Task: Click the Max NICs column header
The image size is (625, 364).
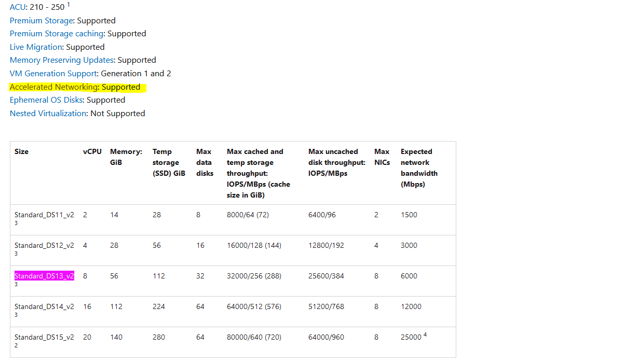Action: [x=382, y=157]
